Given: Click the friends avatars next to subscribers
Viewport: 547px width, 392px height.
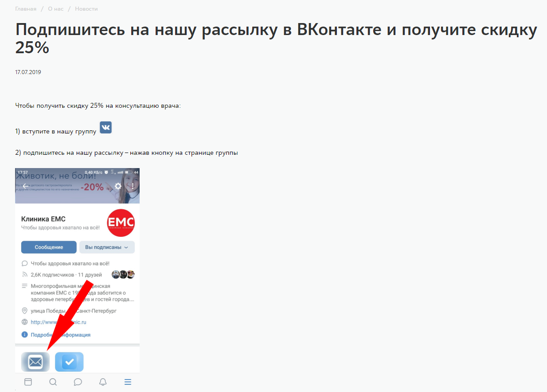Looking at the screenshot, I should point(123,274).
